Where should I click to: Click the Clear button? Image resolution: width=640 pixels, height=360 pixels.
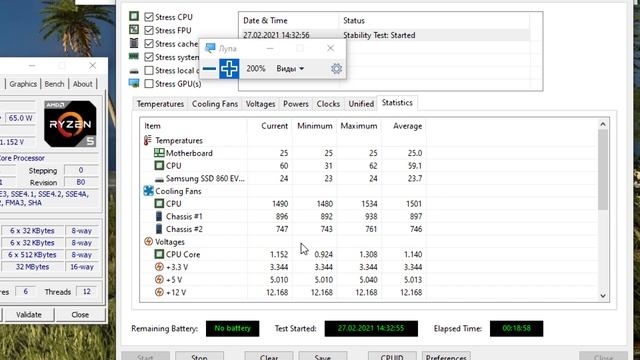coord(269,356)
